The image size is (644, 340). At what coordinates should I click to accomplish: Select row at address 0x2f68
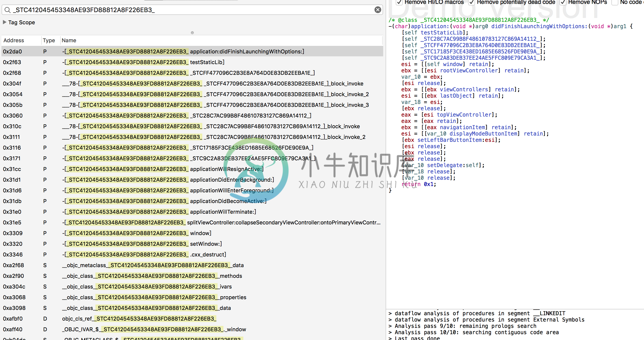pyautogui.click(x=192, y=73)
